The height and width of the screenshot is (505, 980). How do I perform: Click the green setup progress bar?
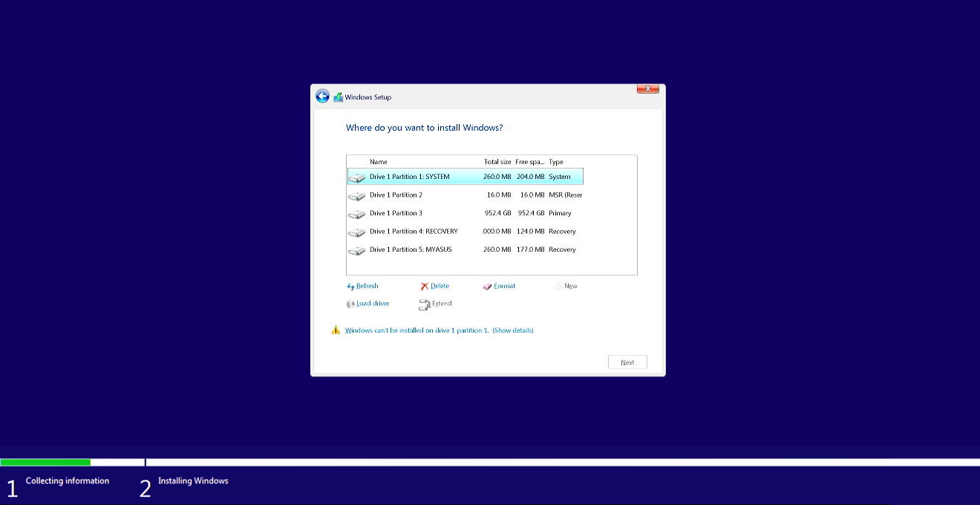click(45, 462)
